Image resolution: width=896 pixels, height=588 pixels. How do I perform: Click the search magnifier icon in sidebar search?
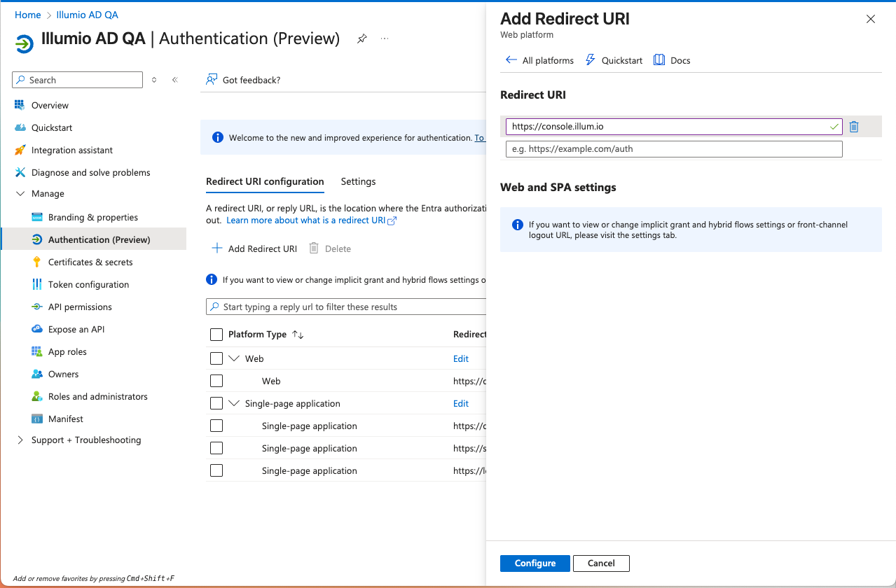21,80
